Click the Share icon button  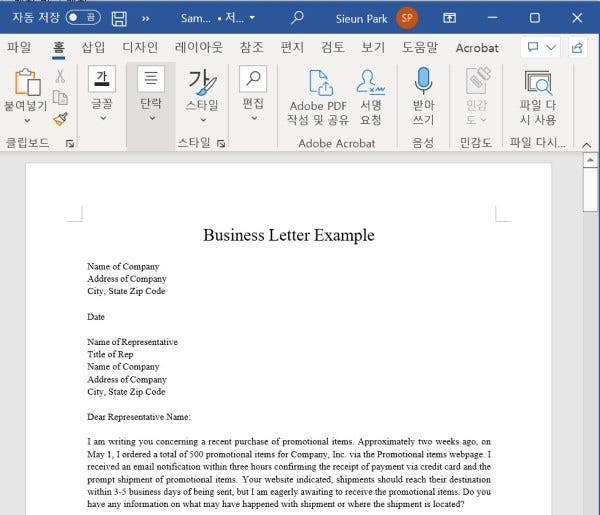click(x=577, y=47)
